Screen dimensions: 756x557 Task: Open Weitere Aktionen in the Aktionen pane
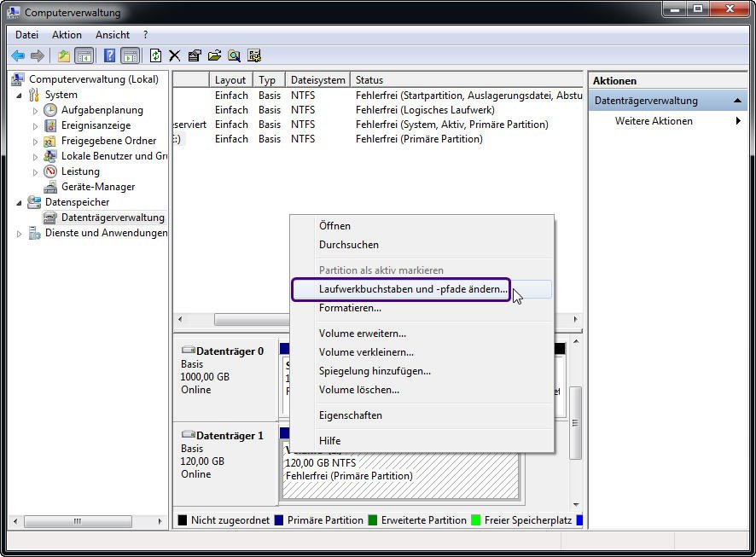[x=667, y=121]
